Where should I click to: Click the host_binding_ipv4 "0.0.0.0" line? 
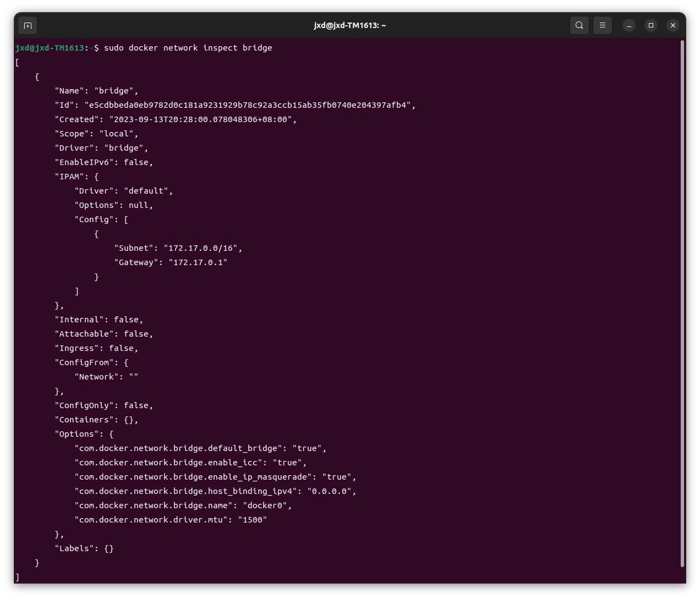216,491
